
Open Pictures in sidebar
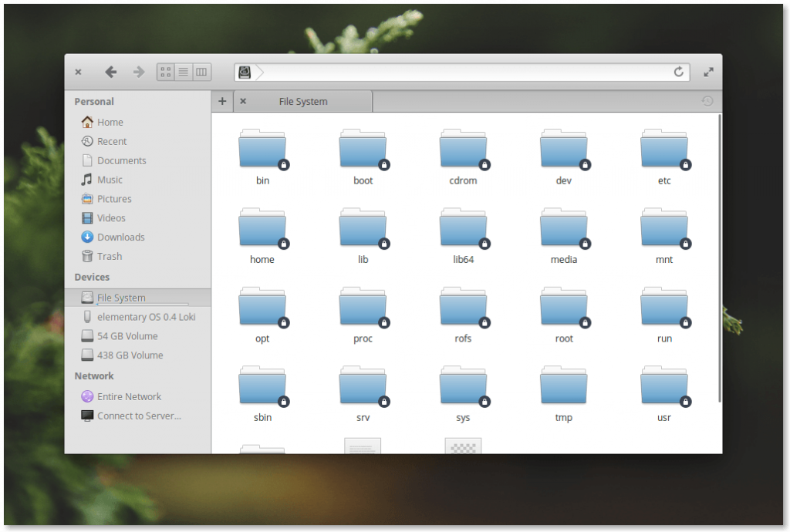pyautogui.click(x=137, y=199)
